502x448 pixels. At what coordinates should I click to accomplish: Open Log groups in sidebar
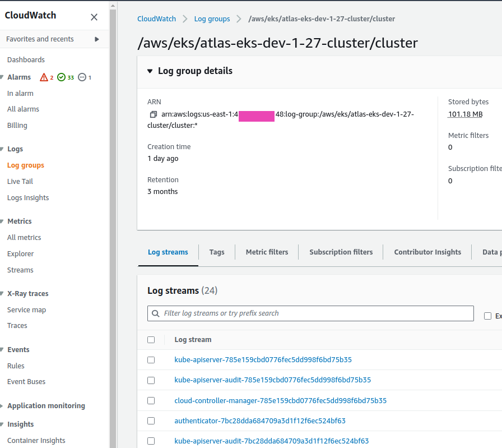[26, 165]
